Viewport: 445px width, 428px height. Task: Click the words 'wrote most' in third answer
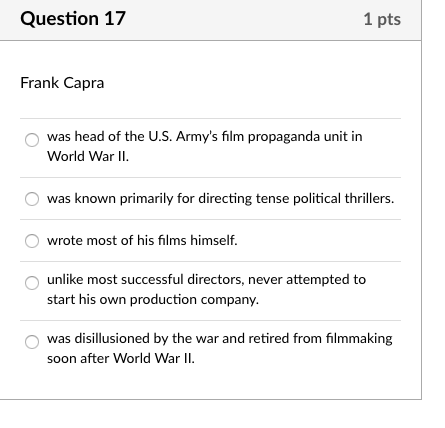(x=81, y=240)
